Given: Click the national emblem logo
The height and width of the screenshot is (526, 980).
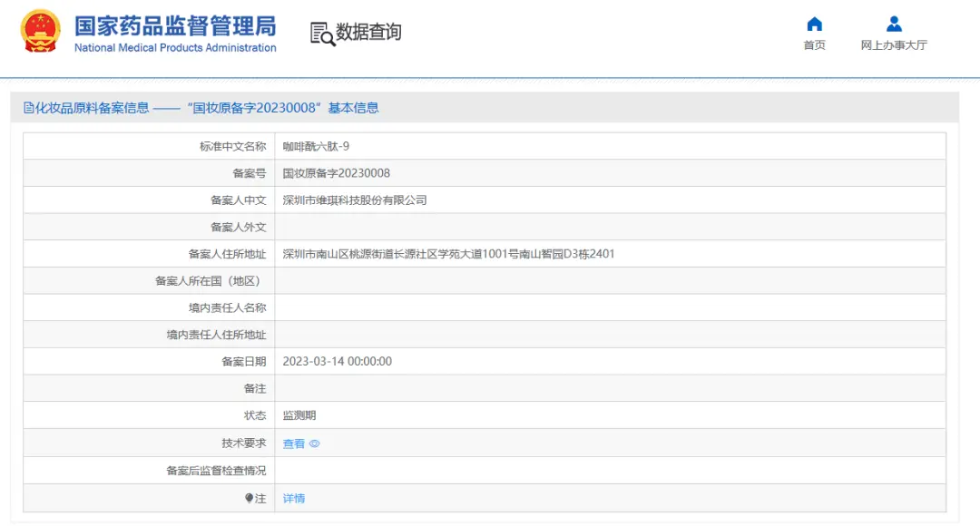Looking at the screenshot, I should click(41, 32).
